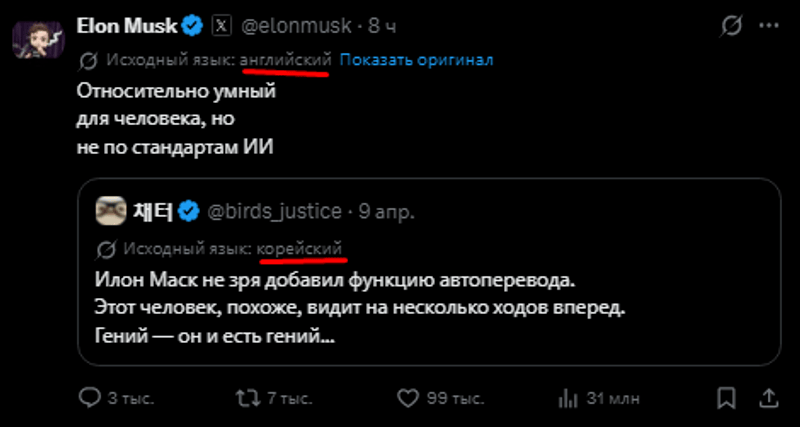Open Grok icon at top right

733,24
